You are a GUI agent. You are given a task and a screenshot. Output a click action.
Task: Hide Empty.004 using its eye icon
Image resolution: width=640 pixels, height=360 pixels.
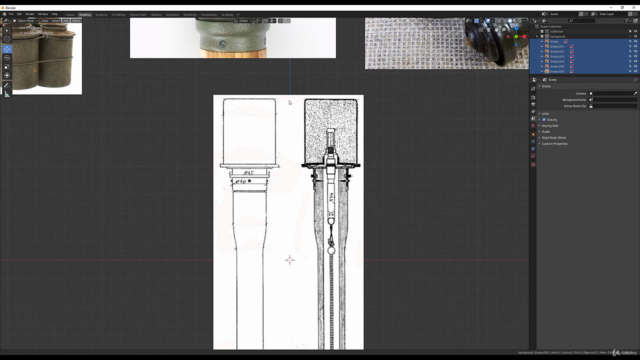tap(635, 61)
